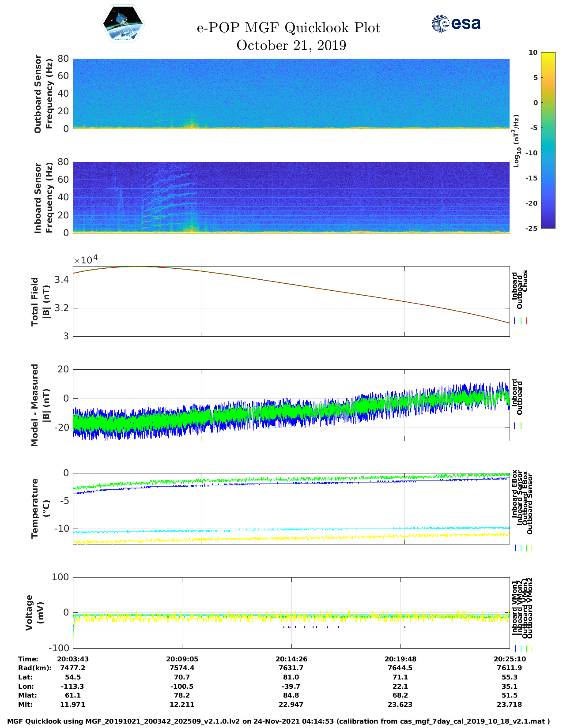Click the ×10^4 axis exponent label
The height and width of the screenshot is (728, 563).
click(x=86, y=259)
